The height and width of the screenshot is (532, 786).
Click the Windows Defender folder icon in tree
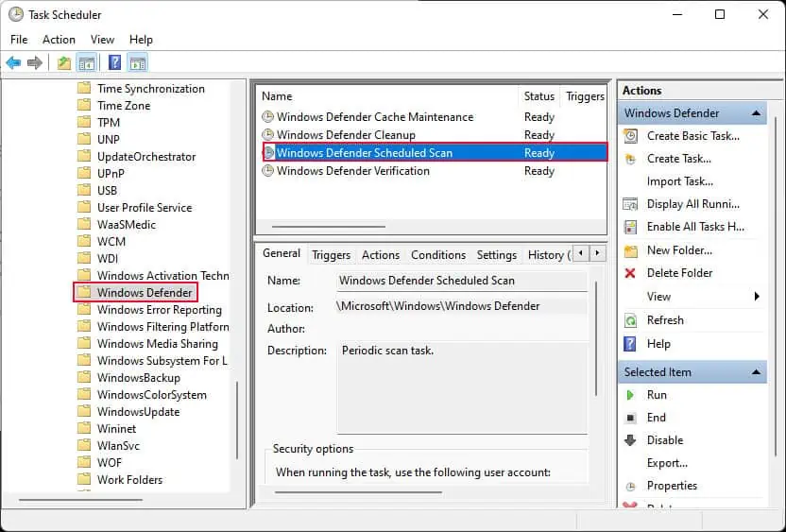tap(84, 292)
